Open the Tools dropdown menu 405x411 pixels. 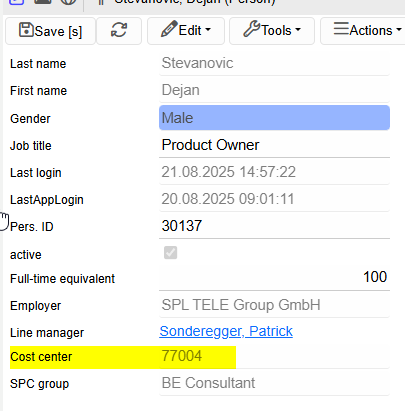pyautogui.click(x=272, y=31)
